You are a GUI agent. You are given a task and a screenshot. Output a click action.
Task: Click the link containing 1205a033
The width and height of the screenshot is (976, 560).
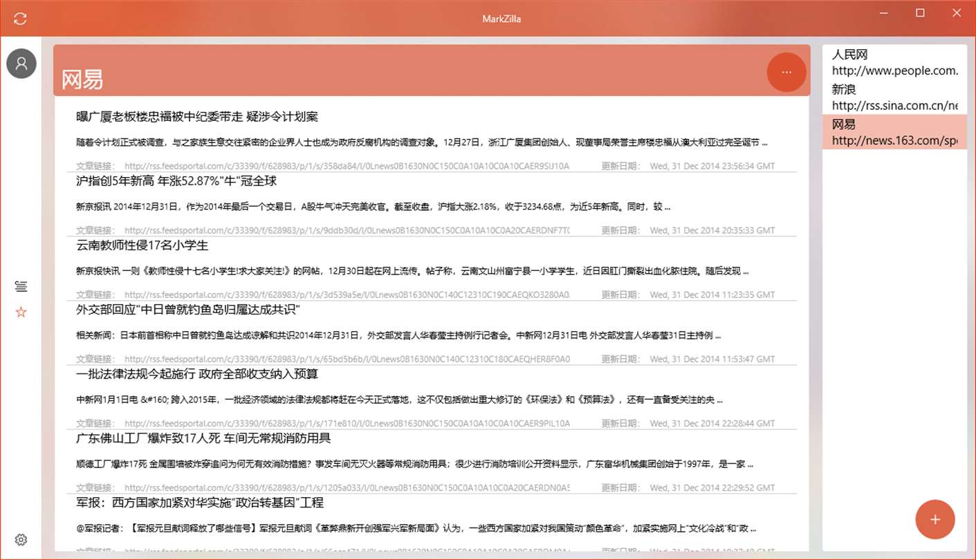pos(347,487)
